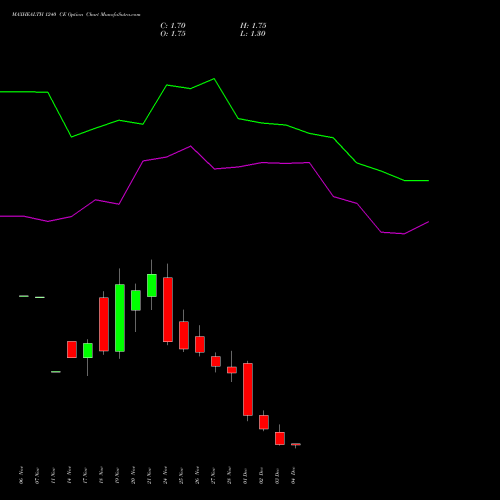
Task: Select the green candle above 21 Nov
Action: point(152,285)
